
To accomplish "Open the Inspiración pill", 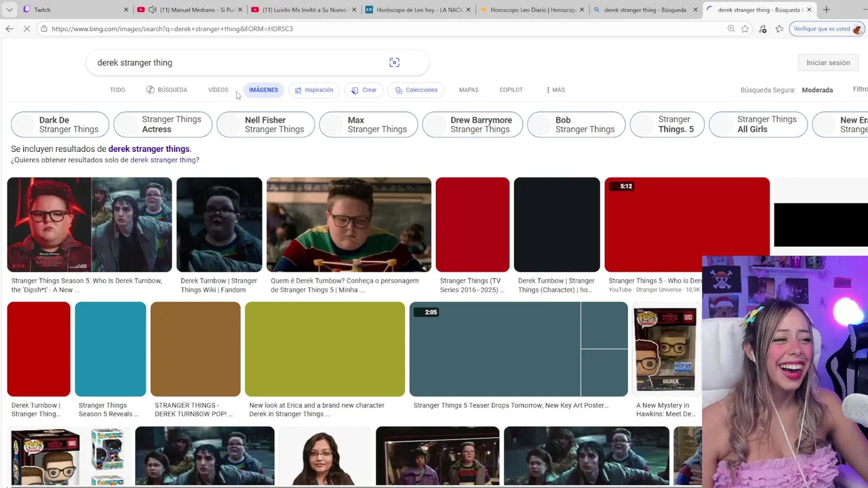I will pyautogui.click(x=314, y=89).
